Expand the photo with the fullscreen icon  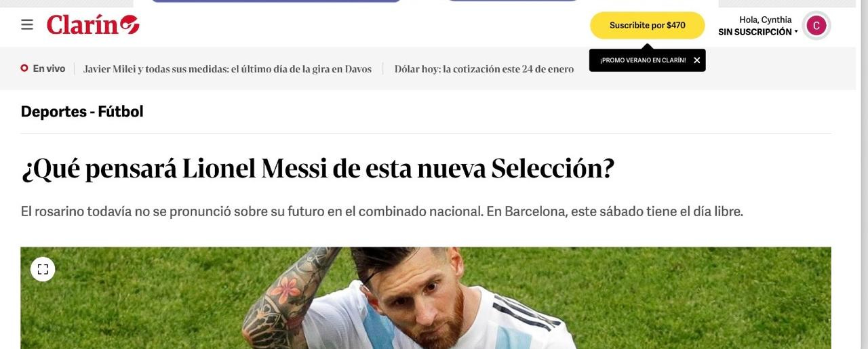[43, 269]
